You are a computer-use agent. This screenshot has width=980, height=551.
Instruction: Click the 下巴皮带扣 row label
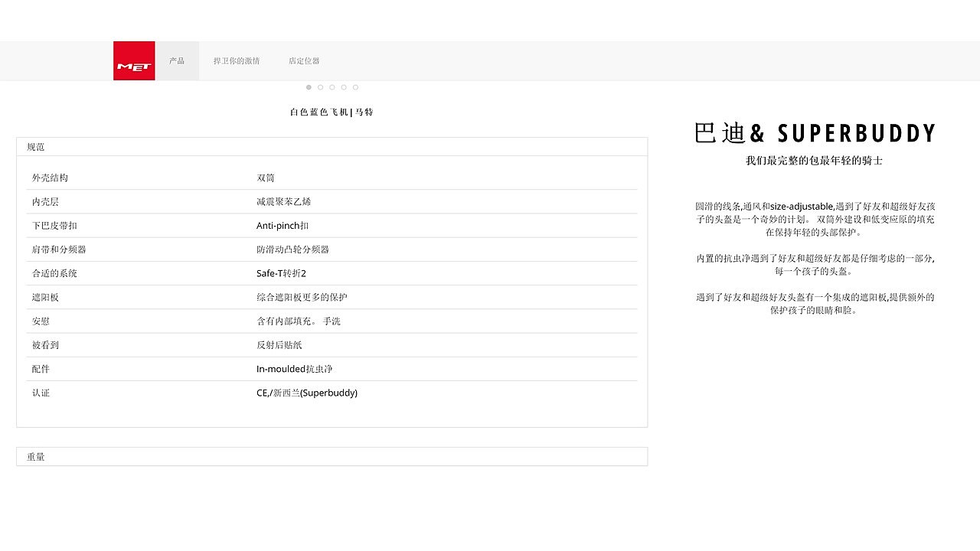pos(54,226)
